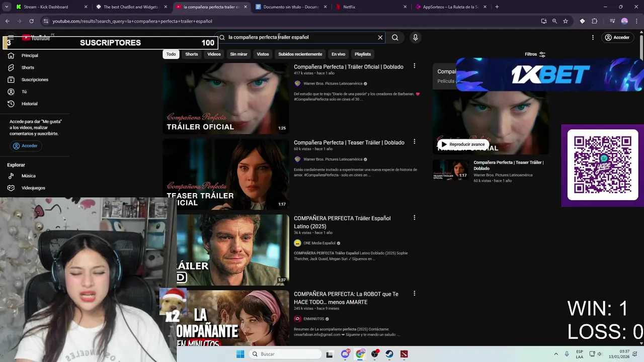
Task: Open options for Tráiler Español Latino video
Action: click(x=415, y=218)
